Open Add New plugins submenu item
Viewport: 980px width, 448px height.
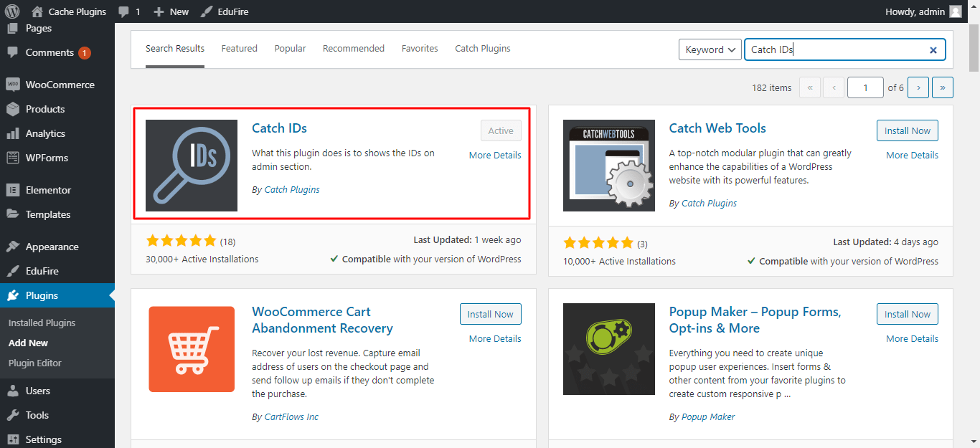[29, 343]
